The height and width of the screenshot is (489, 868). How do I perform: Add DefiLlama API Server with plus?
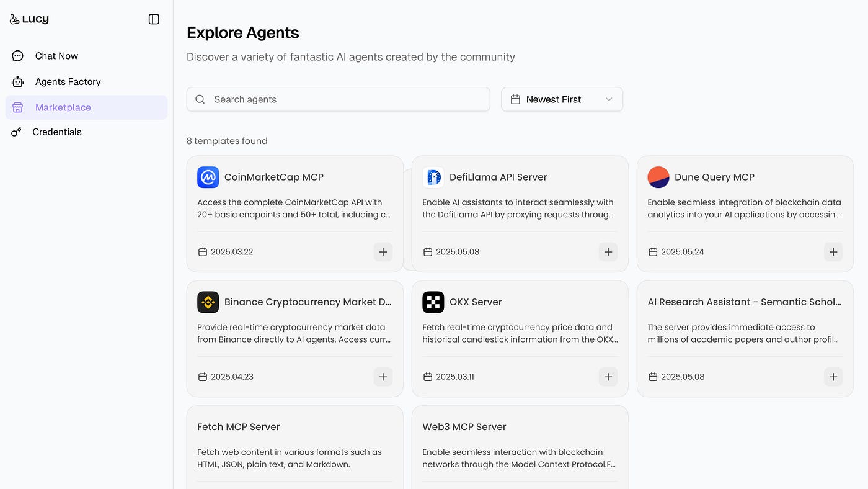click(608, 252)
